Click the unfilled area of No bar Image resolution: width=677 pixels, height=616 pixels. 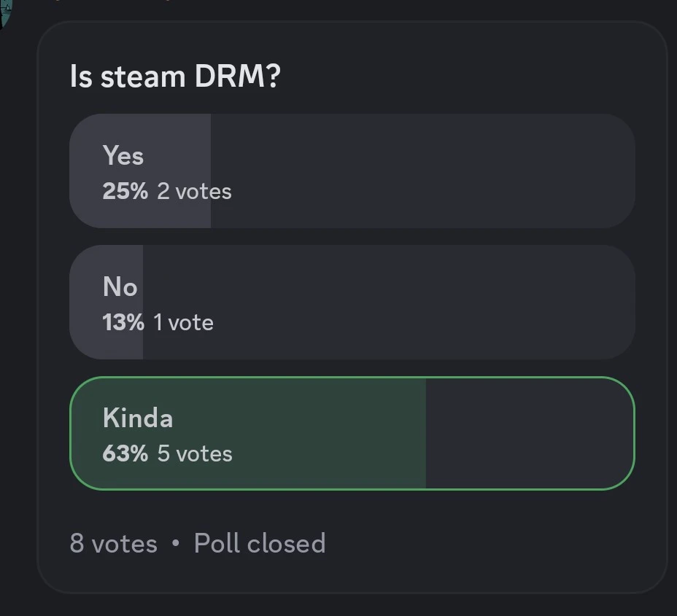[387, 302]
